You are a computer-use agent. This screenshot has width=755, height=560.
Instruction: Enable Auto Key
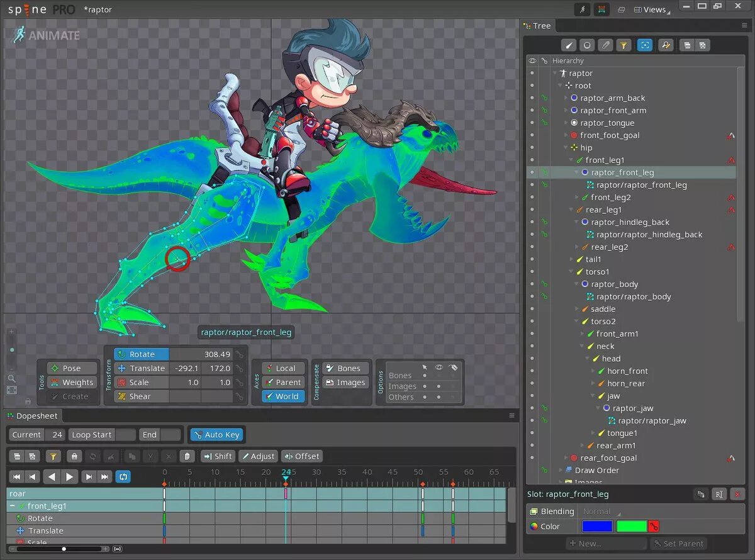(x=216, y=435)
